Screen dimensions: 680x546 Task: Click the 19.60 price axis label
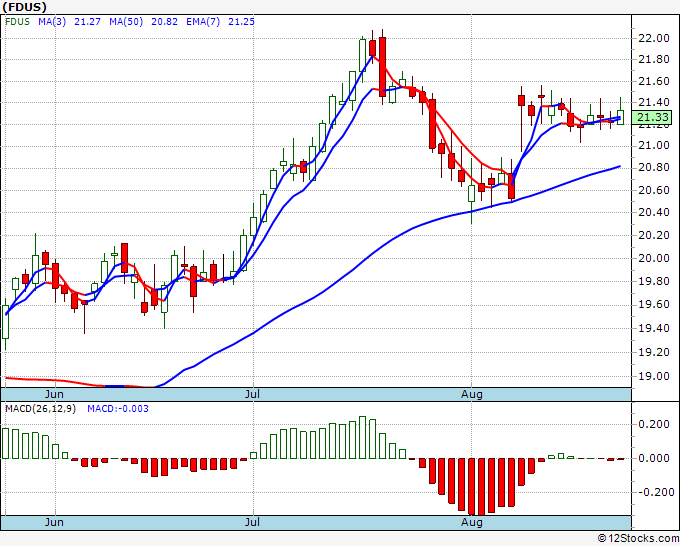point(654,304)
